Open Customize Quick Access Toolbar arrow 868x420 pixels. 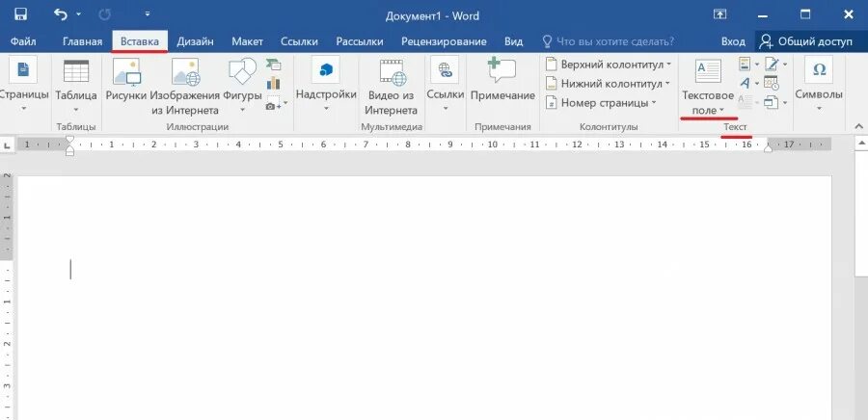[147, 13]
